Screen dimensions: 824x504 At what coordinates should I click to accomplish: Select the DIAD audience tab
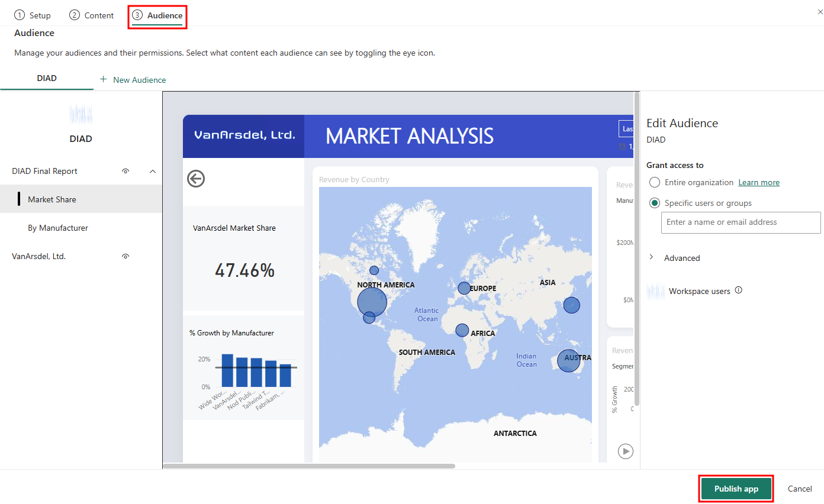[x=47, y=78]
